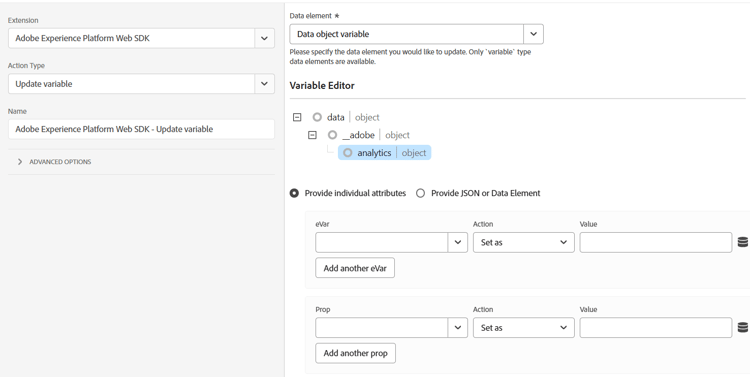Open the Prop Action Set as dropdown
Screen dimensions: 750x377
pyautogui.click(x=524, y=328)
